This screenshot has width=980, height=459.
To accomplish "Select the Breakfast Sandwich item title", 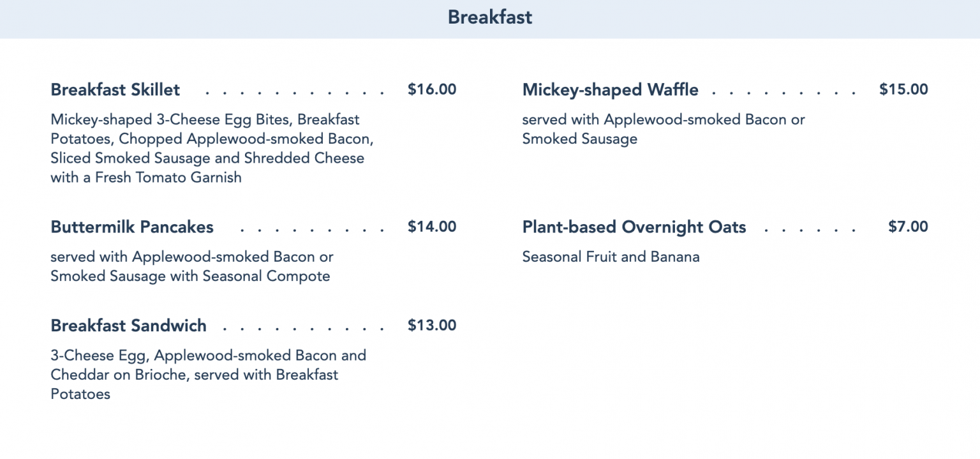I will (129, 326).
